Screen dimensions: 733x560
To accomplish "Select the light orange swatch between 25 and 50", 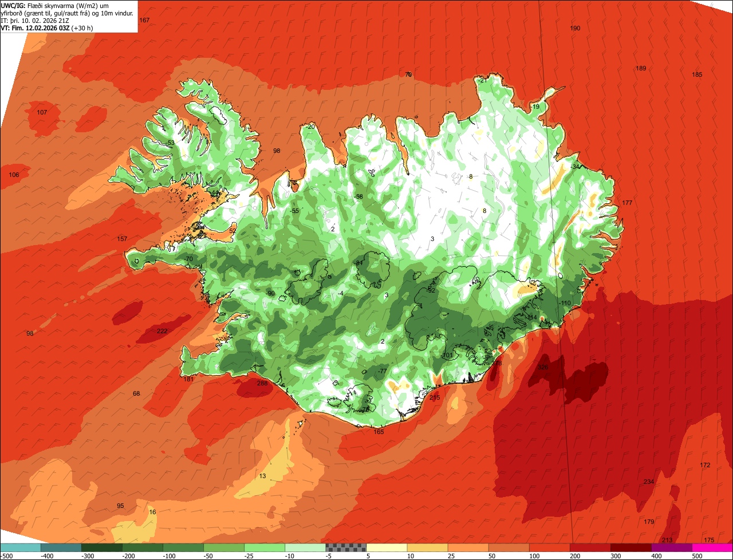I will (x=468, y=547).
